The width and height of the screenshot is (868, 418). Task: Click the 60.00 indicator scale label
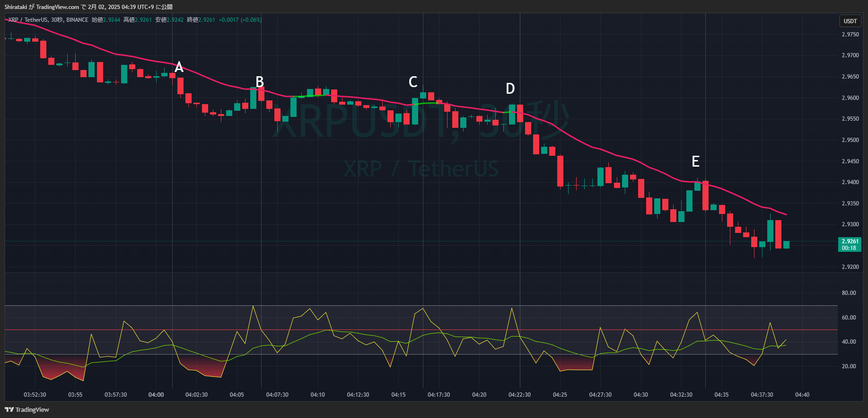[x=849, y=318]
